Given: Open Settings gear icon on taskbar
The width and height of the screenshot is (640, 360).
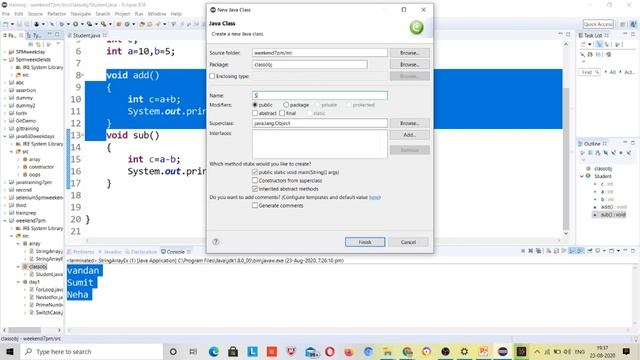Looking at the screenshot, I should 464,351.
